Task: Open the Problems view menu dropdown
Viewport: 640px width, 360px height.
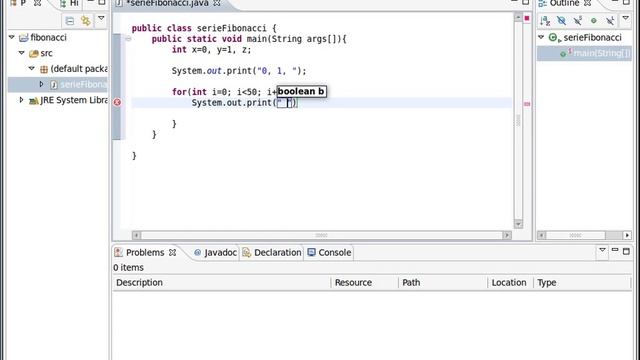Action: 602,250
